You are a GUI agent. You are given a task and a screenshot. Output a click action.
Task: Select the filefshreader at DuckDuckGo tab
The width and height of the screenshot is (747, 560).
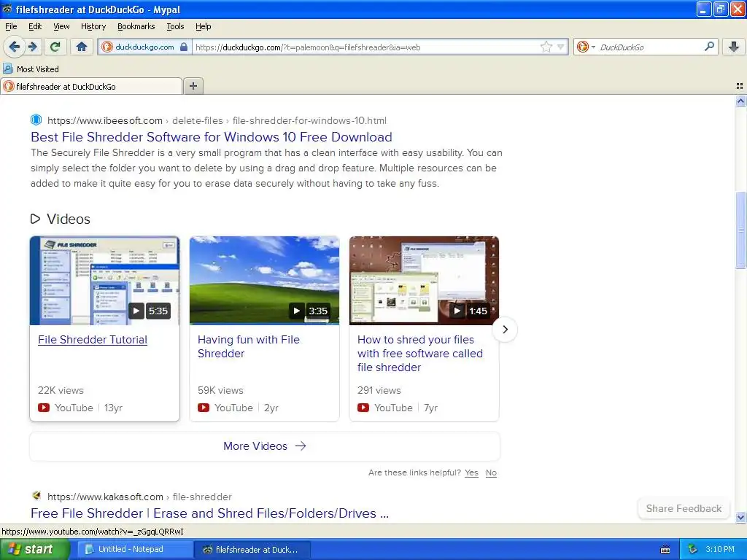point(91,86)
